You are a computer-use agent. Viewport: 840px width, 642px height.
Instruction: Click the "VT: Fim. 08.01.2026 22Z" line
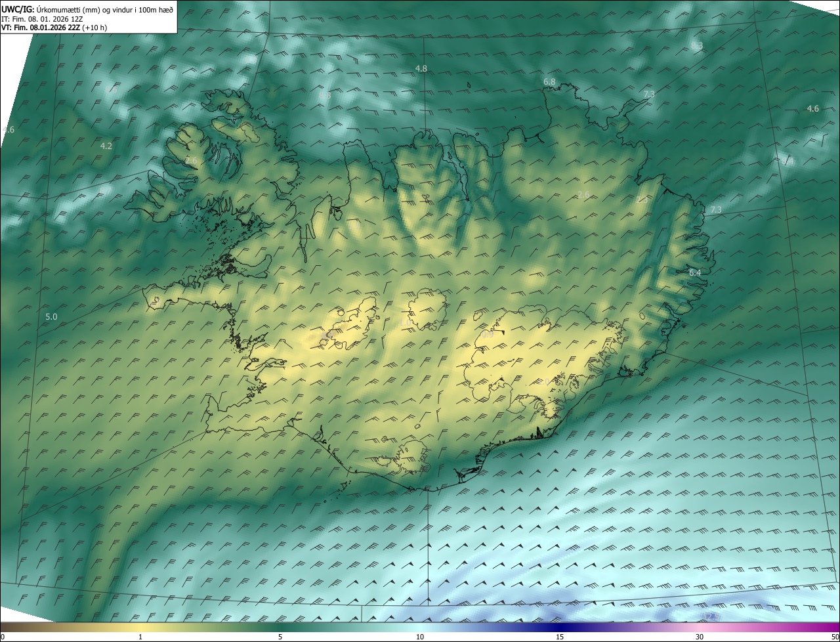[x=41, y=28]
